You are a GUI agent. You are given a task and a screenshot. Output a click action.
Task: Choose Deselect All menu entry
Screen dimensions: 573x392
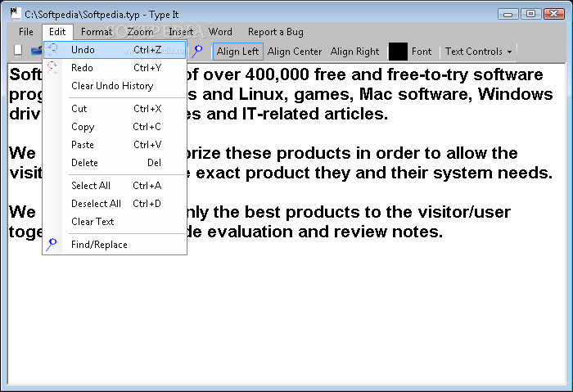tap(115, 204)
